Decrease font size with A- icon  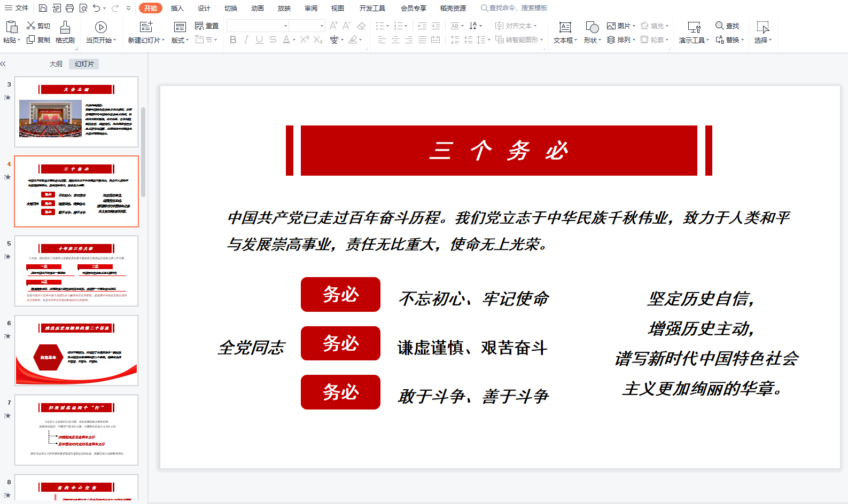coord(347,26)
